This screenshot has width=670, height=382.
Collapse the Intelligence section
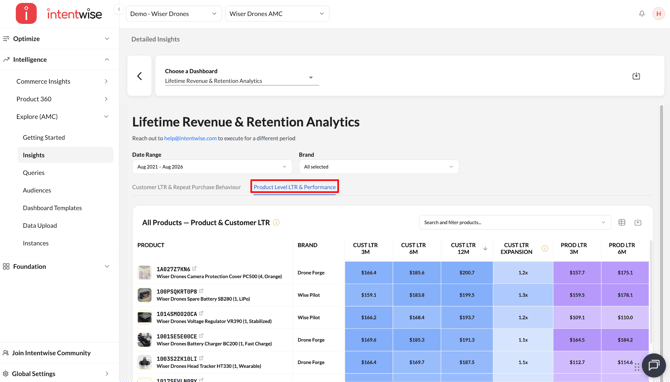106,59
